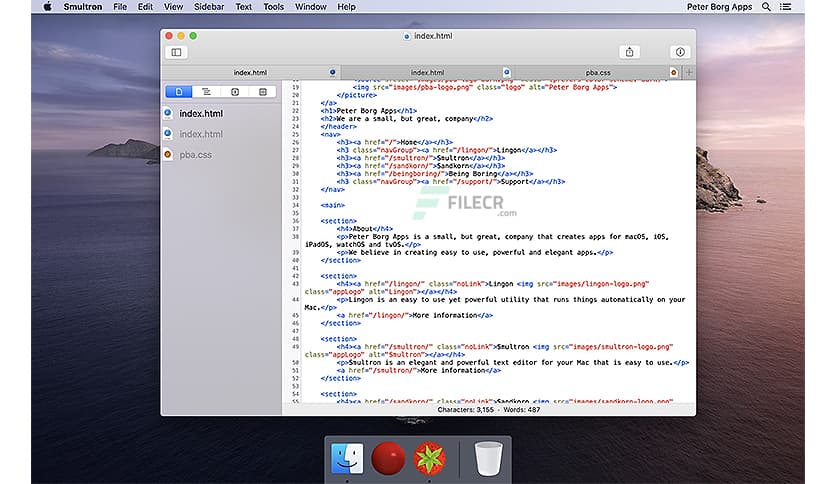This screenshot has height=484, width=836.
Task: Toggle the sidebar with the toolbar button
Action: pyautogui.click(x=177, y=52)
